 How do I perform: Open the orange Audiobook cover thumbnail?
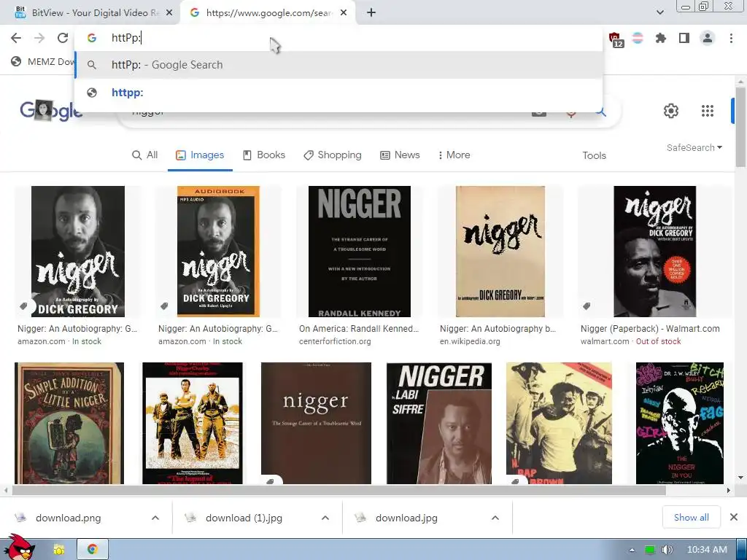click(x=218, y=252)
